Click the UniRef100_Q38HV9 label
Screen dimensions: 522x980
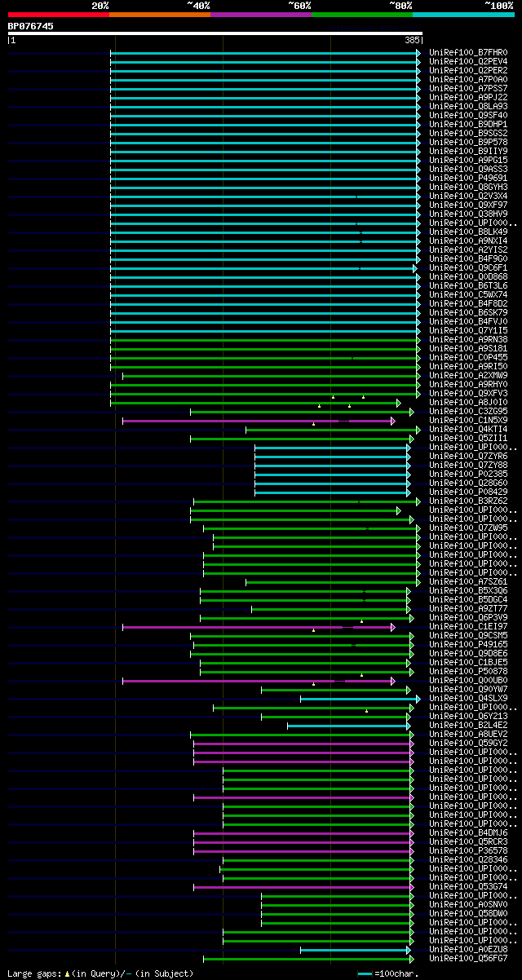click(468, 214)
